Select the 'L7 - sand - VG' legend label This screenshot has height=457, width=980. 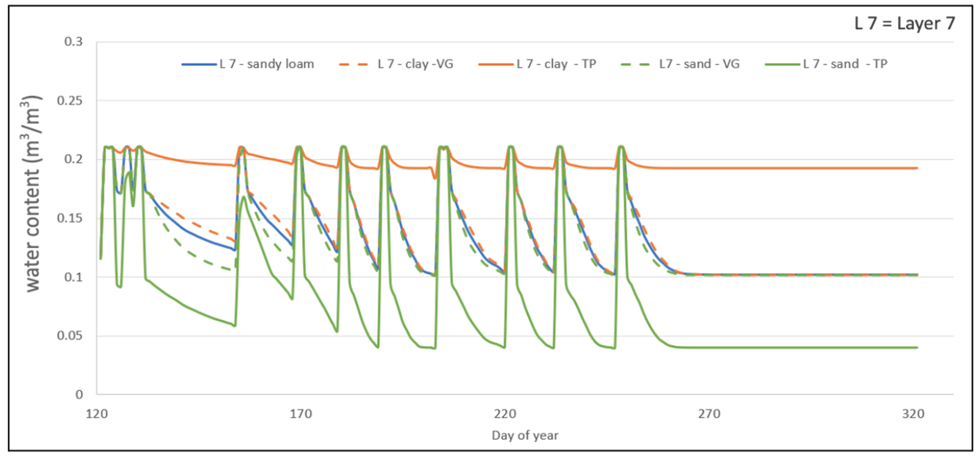tap(699, 64)
